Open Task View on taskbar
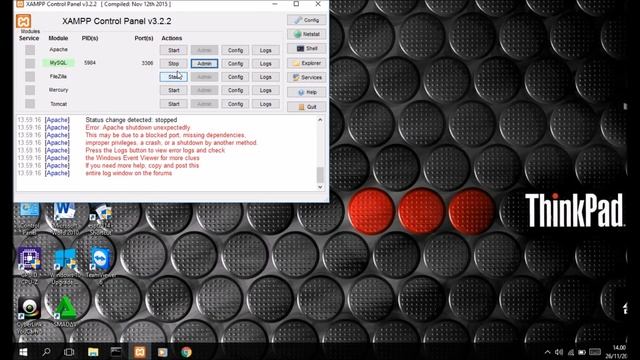 [69, 352]
